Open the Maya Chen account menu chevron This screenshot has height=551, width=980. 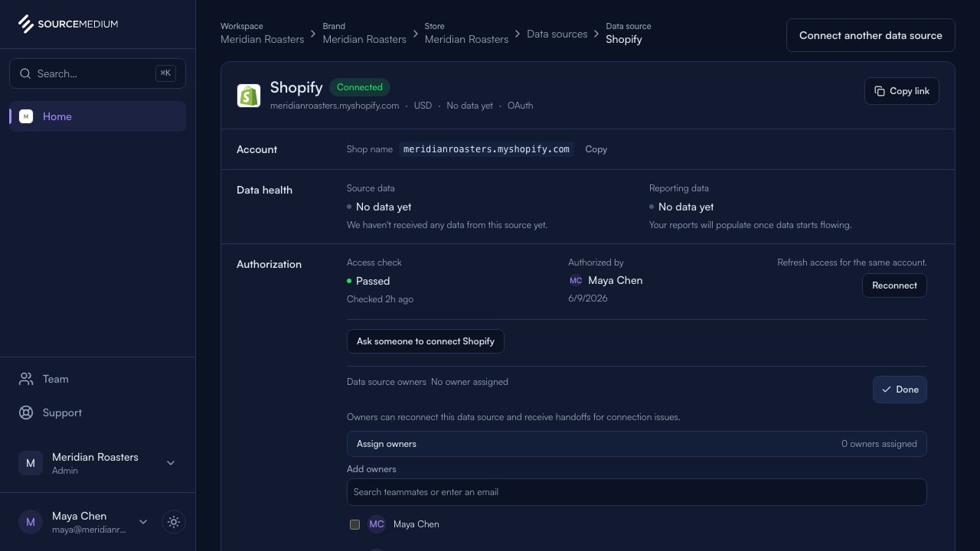coord(143,522)
